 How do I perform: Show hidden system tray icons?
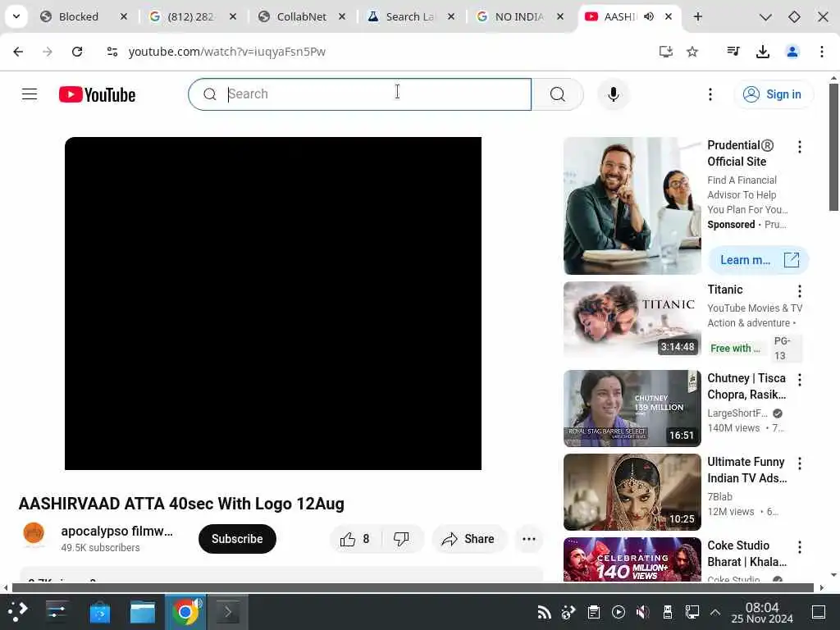tap(715, 612)
